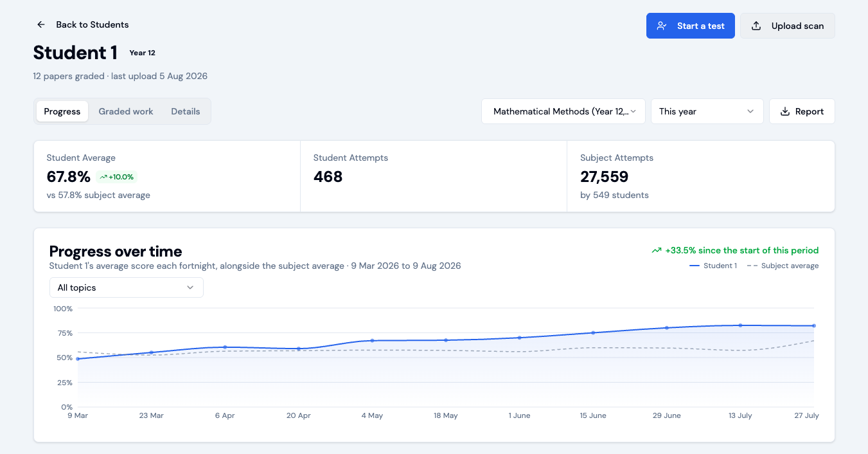Expand the This year period dropdown
Image resolution: width=868 pixels, height=454 pixels.
(x=707, y=111)
